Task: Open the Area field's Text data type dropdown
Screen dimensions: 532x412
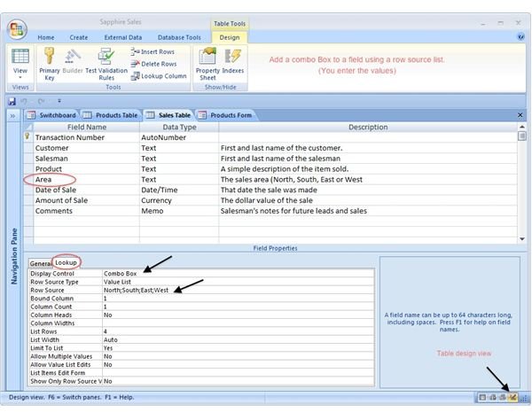Action: tap(179, 179)
